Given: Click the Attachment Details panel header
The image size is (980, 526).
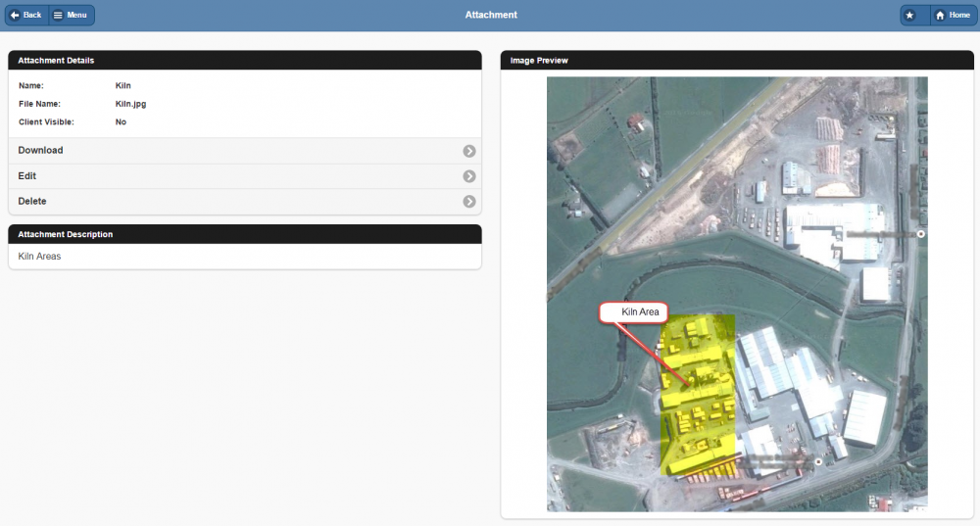Looking at the screenshot, I should 244,61.
